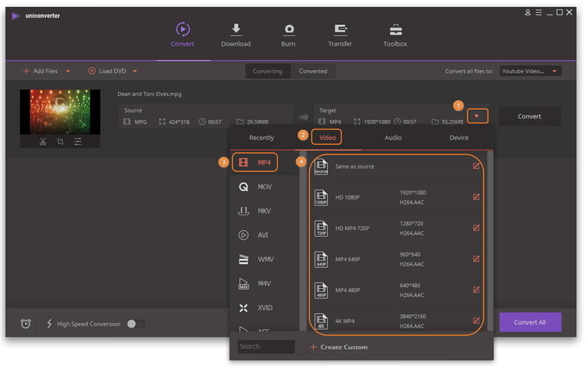588x367 pixels.
Task: Open the Burn section
Action: 288,35
